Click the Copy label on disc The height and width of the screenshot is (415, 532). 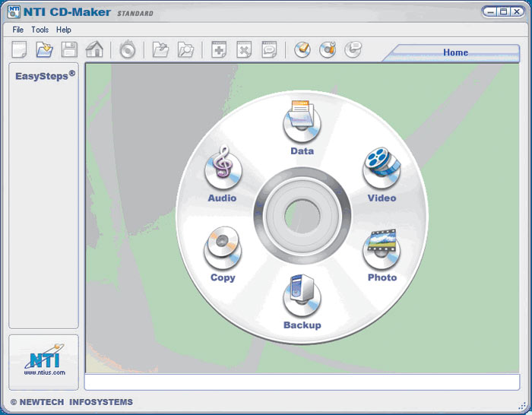coord(223,277)
